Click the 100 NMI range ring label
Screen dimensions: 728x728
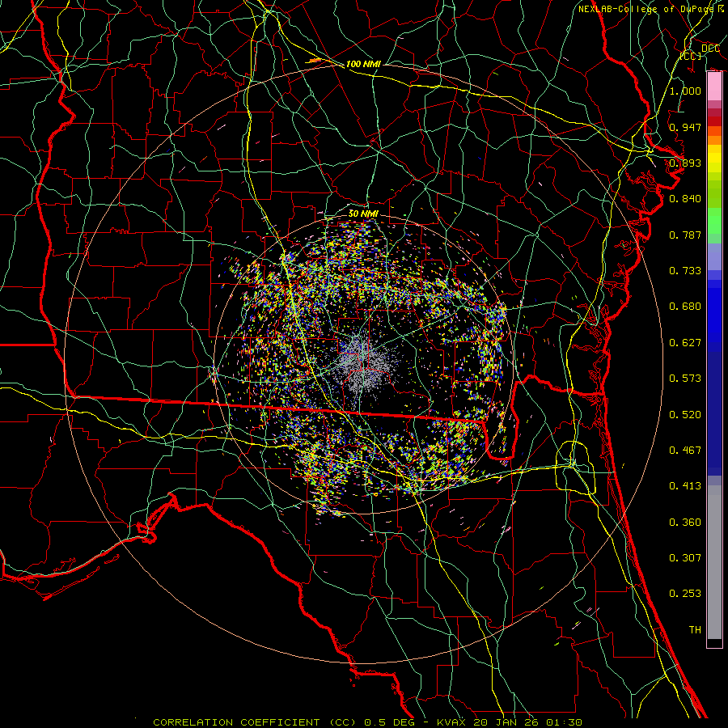click(x=363, y=64)
